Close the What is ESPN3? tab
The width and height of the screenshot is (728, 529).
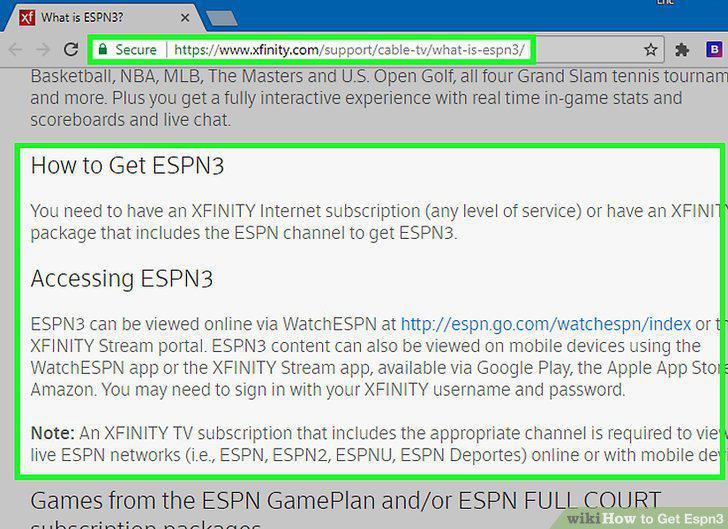click(x=185, y=18)
